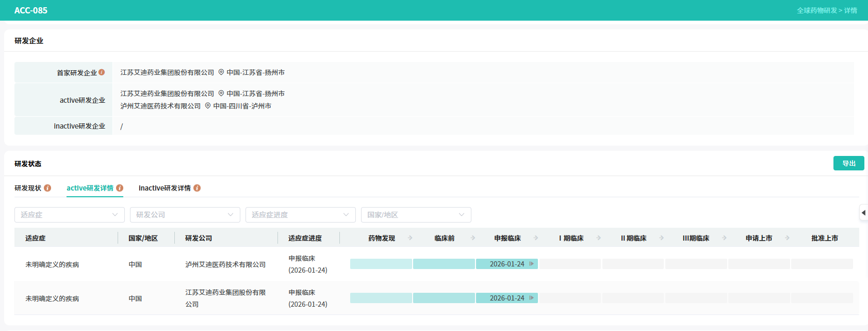The image size is (868, 331).
Task: Click info icon next to 研发现状 tab
Action: pyautogui.click(x=47, y=188)
